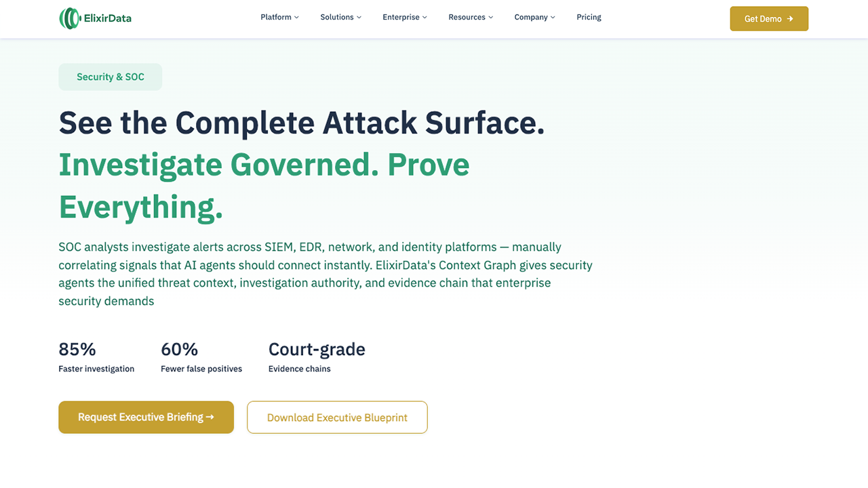The image size is (868, 488).
Task: Select the Security & SOC badge
Action: [111, 77]
